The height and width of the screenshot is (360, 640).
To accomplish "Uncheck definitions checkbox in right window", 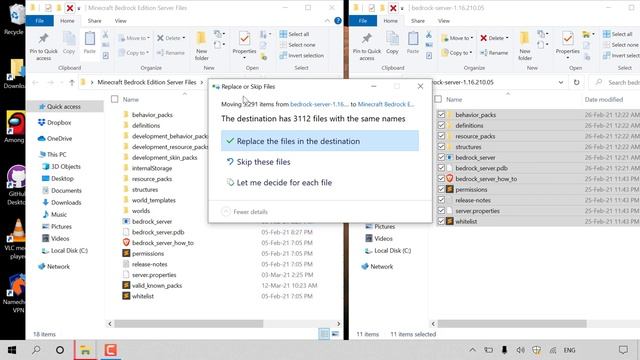I will click(x=441, y=125).
